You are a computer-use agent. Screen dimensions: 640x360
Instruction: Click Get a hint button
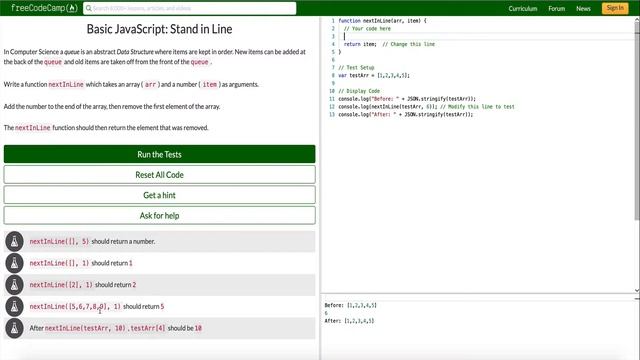[x=160, y=195]
